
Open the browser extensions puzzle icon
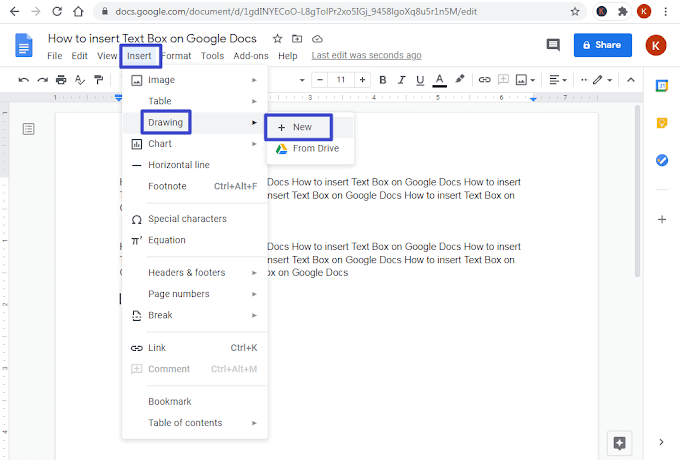(x=623, y=12)
